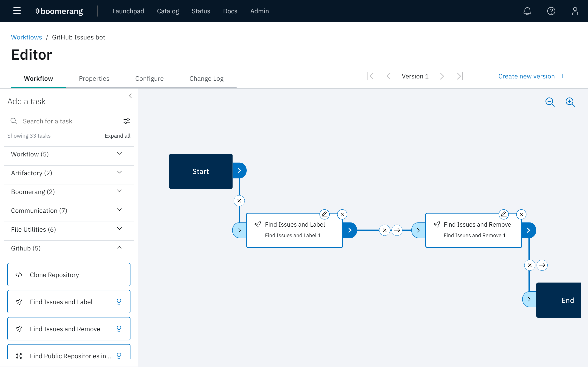The height and width of the screenshot is (367, 588).
Task: Click the edit pencil icon on Find Issues and Label
Action: tap(324, 214)
